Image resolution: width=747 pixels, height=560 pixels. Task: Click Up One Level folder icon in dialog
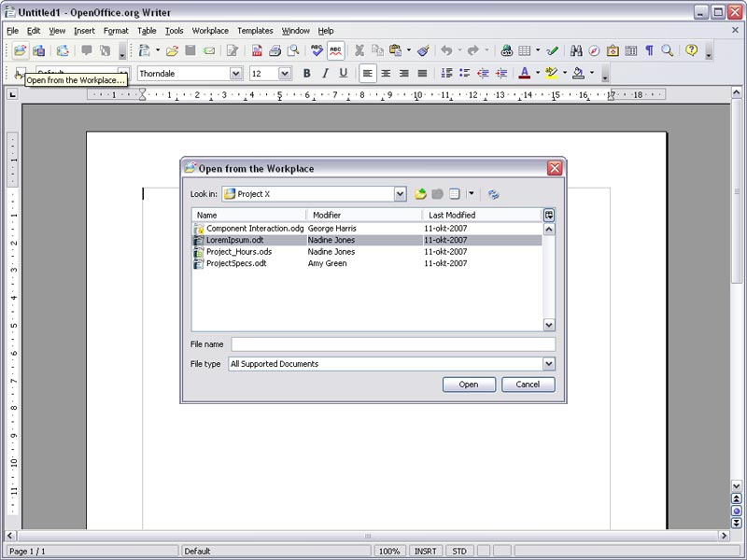(x=419, y=194)
